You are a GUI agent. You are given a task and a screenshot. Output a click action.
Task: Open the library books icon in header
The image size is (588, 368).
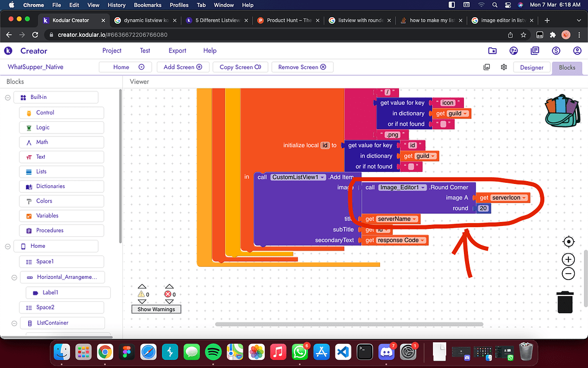pyautogui.click(x=535, y=51)
